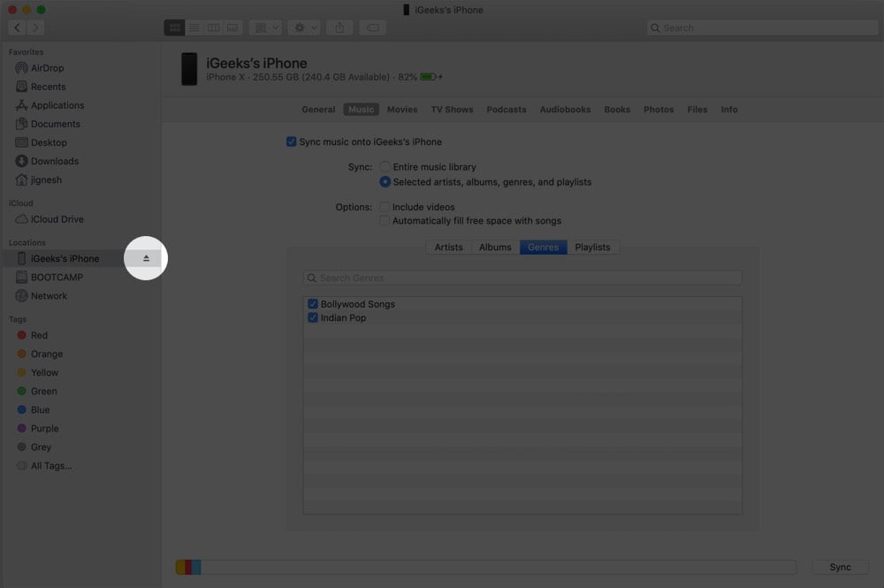Enable the Include videos checkbox
This screenshot has height=588, width=884.
385,207
